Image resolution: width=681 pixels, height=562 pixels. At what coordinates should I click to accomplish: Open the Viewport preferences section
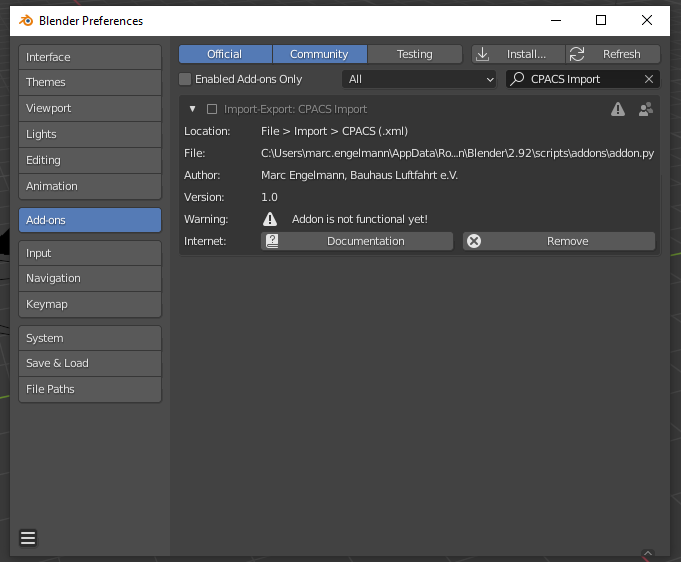90,108
